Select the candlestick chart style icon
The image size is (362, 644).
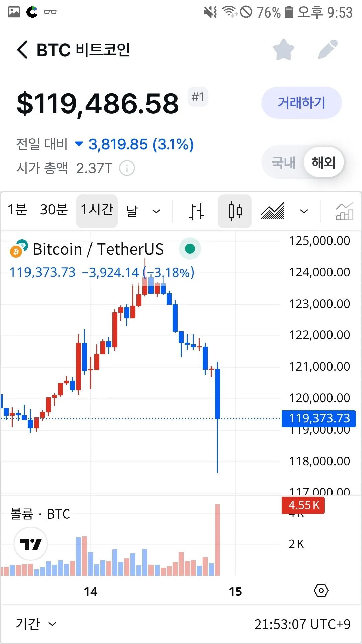pyautogui.click(x=235, y=211)
